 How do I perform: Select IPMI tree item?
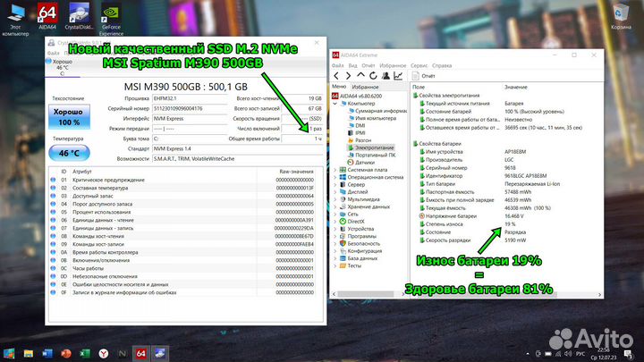[357, 133]
